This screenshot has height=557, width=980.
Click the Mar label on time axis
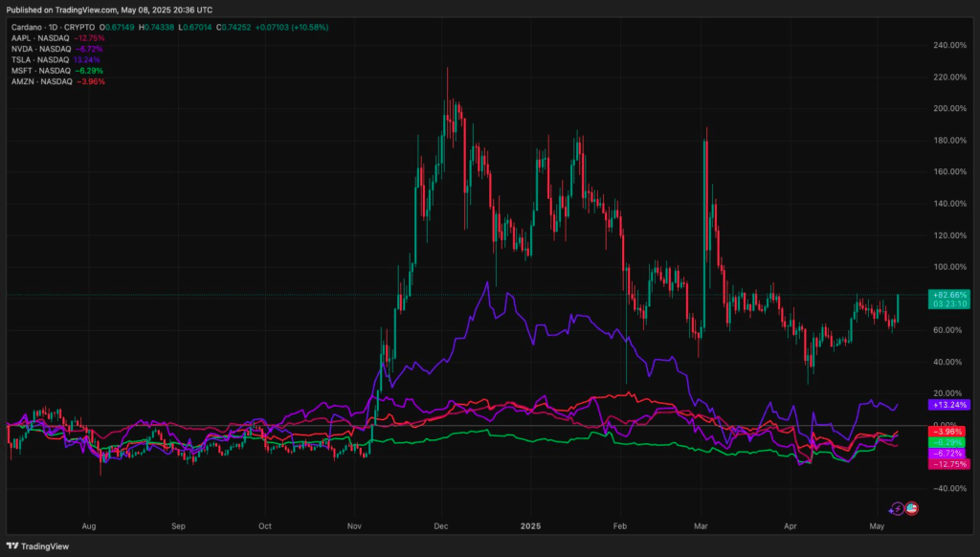[701, 526]
